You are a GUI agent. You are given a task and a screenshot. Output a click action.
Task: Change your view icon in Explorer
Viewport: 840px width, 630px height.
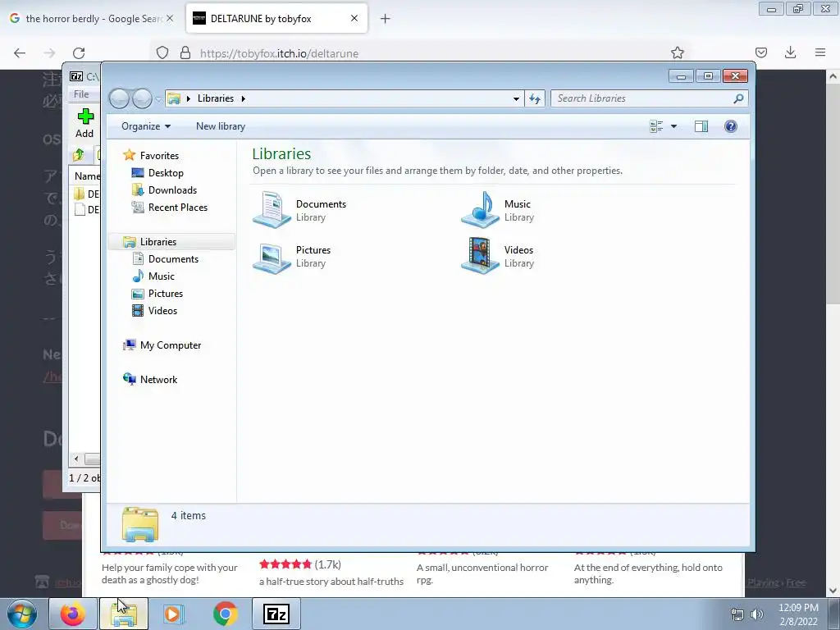[x=656, y=126]
